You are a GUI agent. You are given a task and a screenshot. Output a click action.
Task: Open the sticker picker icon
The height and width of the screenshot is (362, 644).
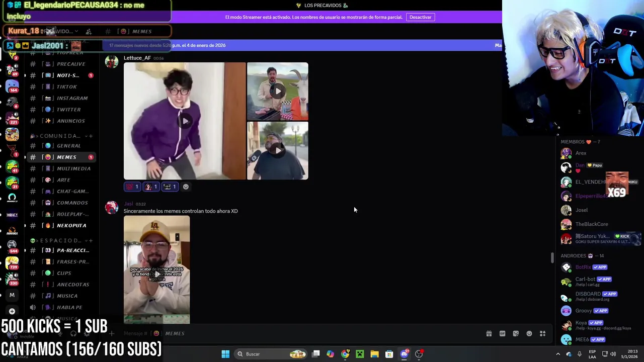[x=516, y=333]
